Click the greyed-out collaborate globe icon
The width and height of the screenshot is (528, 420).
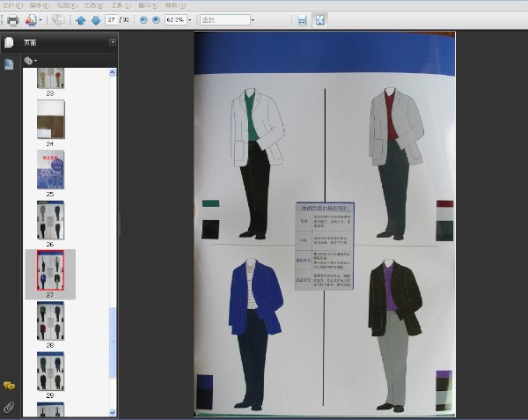tap(58, 20)
